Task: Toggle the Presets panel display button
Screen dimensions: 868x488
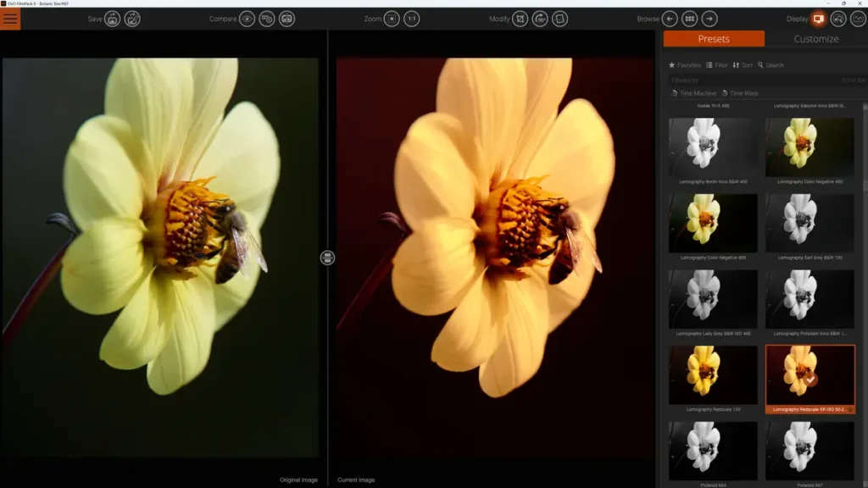Action: pyautogui.click(x=816, y=17)
